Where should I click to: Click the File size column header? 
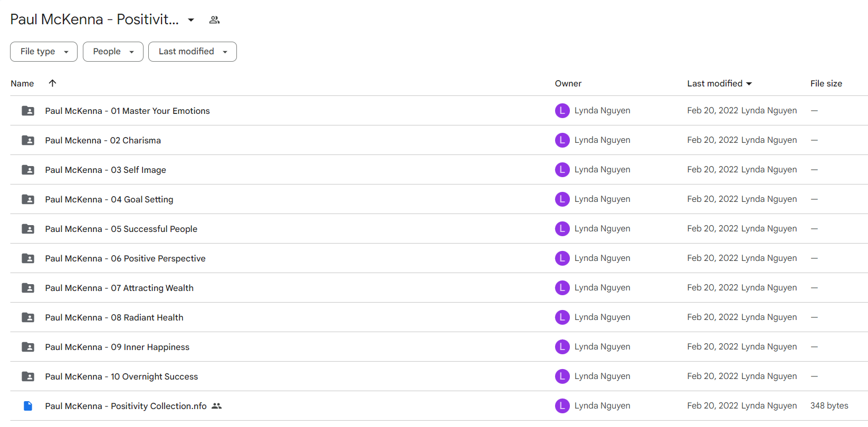(826, 83)
